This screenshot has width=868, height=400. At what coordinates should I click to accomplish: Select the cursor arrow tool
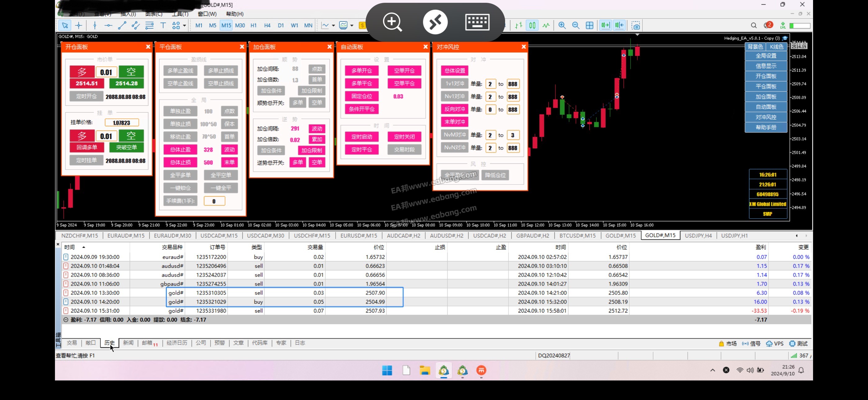point(65,25)
